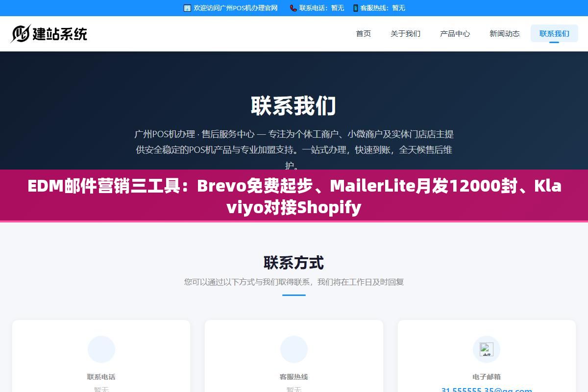Screen dimensions: 588x392
Task: Click the 联系方式 section heading
Action: [x=294, y=263]
